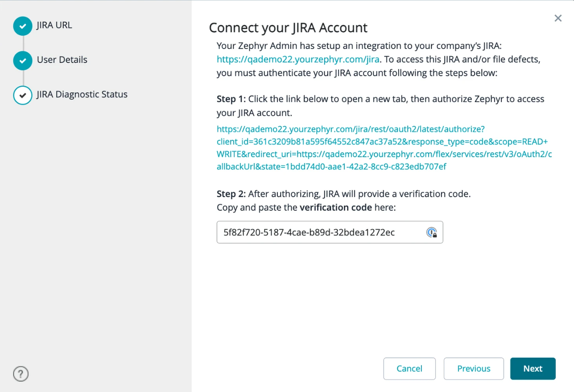Click Previous to go back a step
The height and width of the screenshot is (392, 574).
click(474, 368)
